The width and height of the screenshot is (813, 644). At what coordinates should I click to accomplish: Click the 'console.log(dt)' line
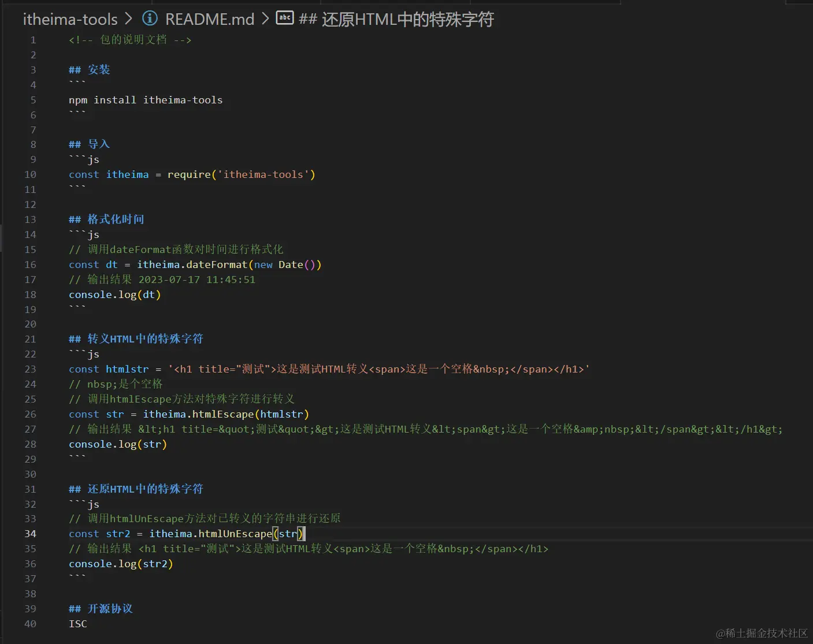pyautogui.click(x=114, y=295)
